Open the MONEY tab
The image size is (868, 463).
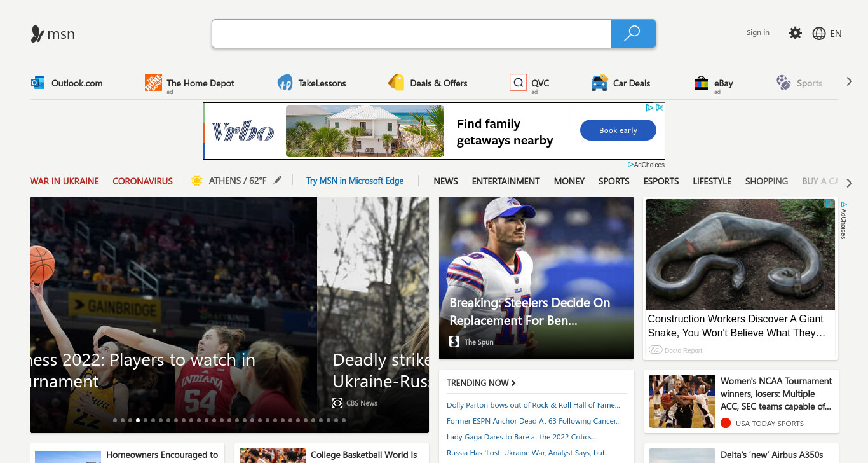[x=569, y=181]
